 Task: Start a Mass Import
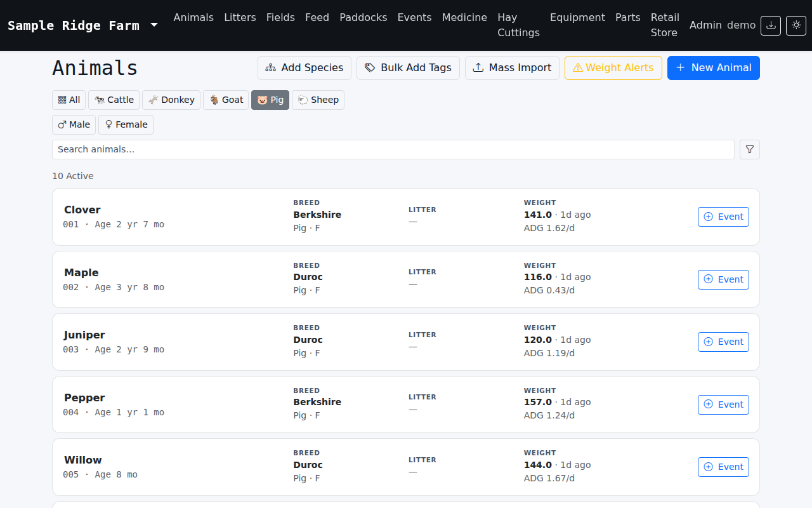pyautogui.click(x=512, y=68)
